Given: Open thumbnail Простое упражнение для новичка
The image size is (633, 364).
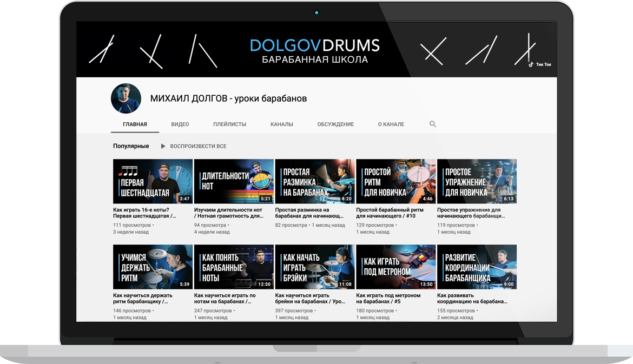Looking at the screenshot, I should (x=477, y=181).
